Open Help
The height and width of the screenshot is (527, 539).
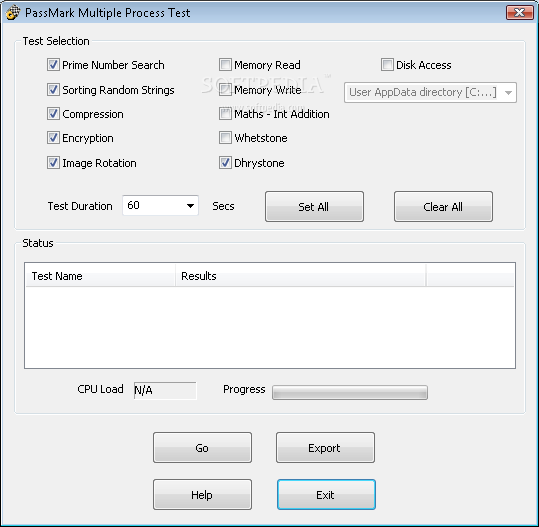(x=202, y=495)
